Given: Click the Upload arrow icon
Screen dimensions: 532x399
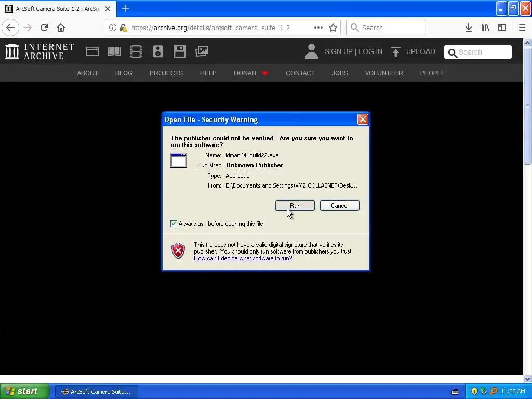Looking at the screenshot, I should (395, 51).
